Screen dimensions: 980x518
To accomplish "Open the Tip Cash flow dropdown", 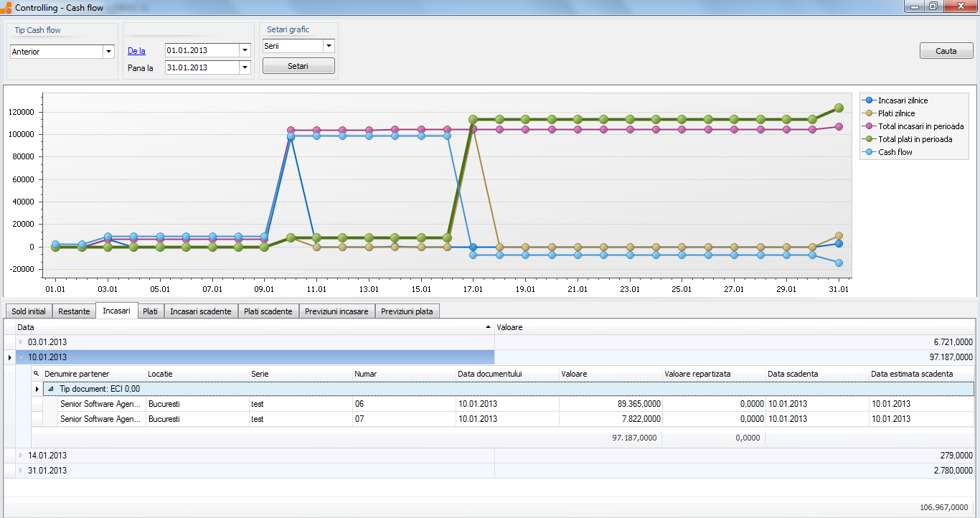I will [x=108, y=52].
